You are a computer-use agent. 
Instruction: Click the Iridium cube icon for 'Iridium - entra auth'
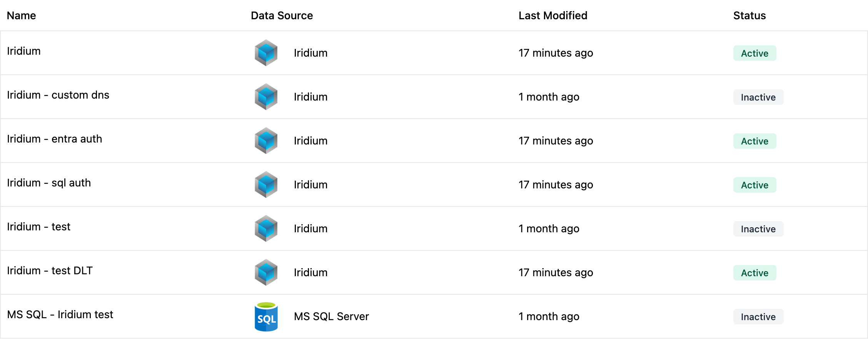point(265,141)
